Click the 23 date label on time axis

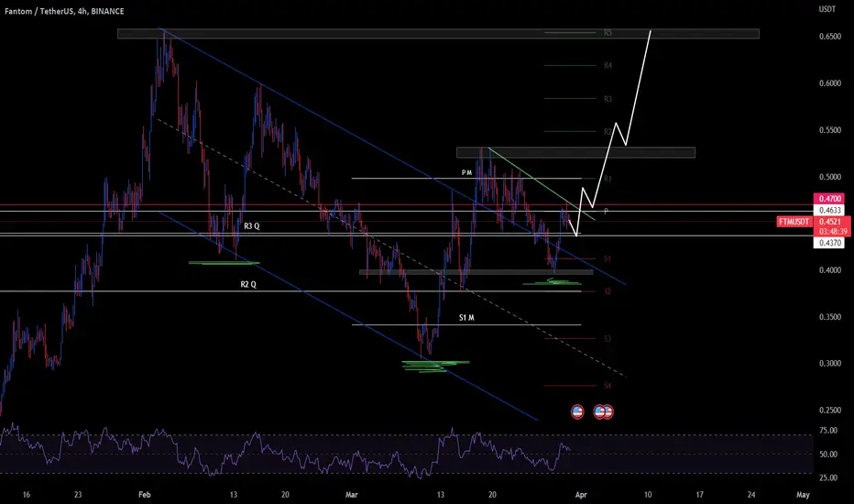point(78,495)
